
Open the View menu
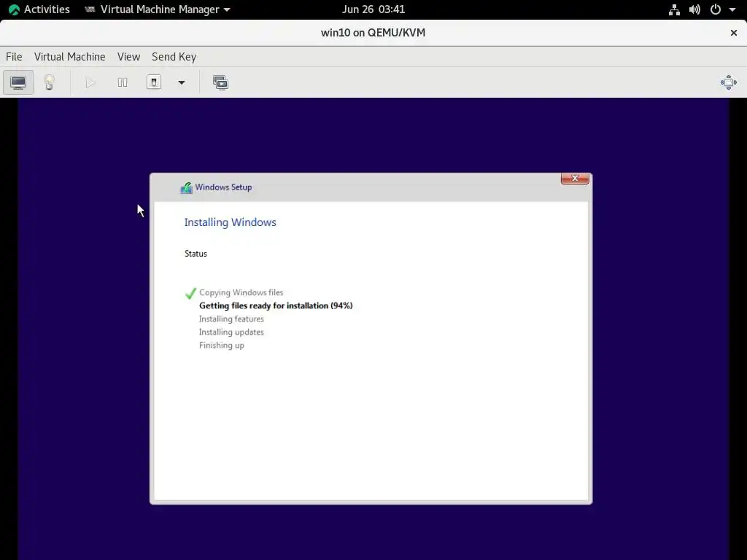(x=128, y=57)
